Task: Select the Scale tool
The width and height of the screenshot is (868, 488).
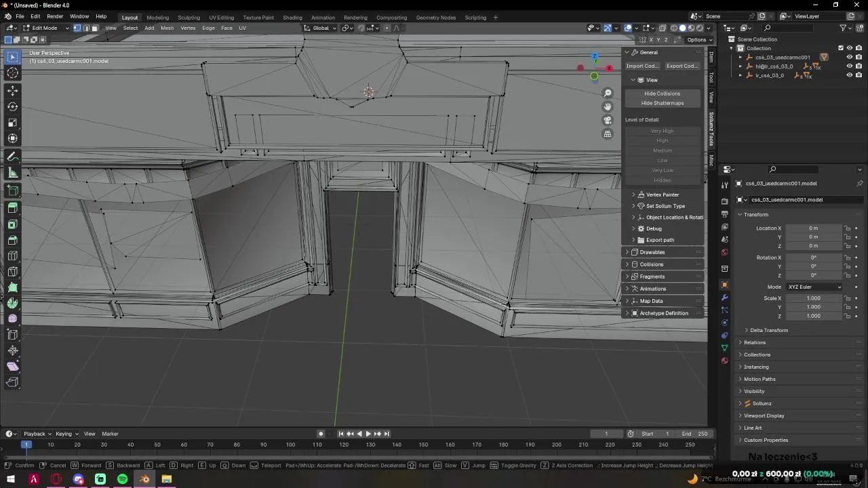Action: pos(12,123)
